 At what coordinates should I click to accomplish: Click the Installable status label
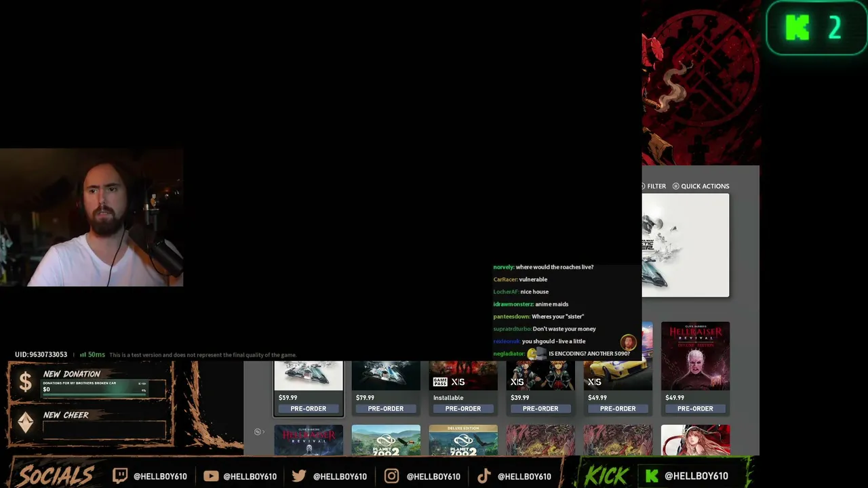(x=448, y=398)
